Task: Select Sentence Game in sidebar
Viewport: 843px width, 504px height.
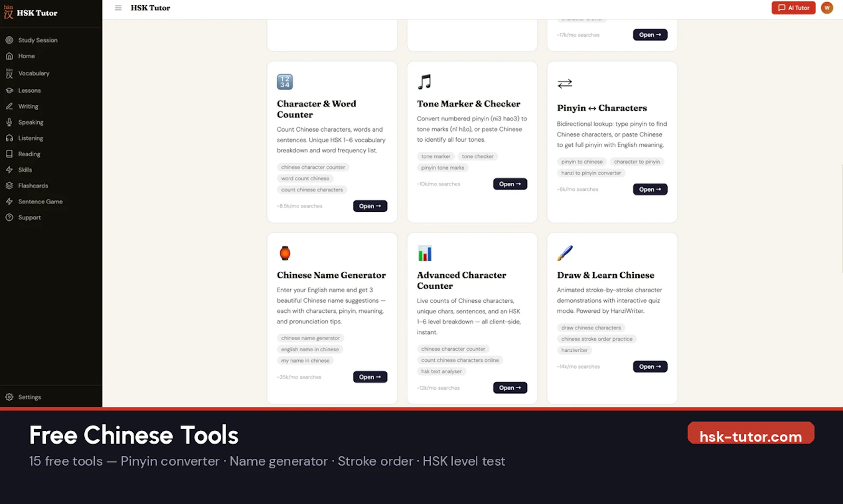Action: pos(41,201)
